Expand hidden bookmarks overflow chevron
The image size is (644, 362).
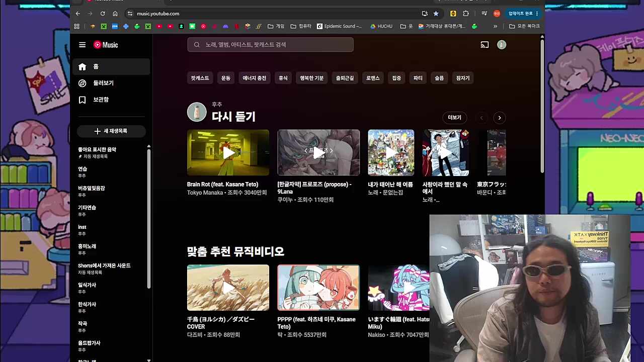point(495,26)
